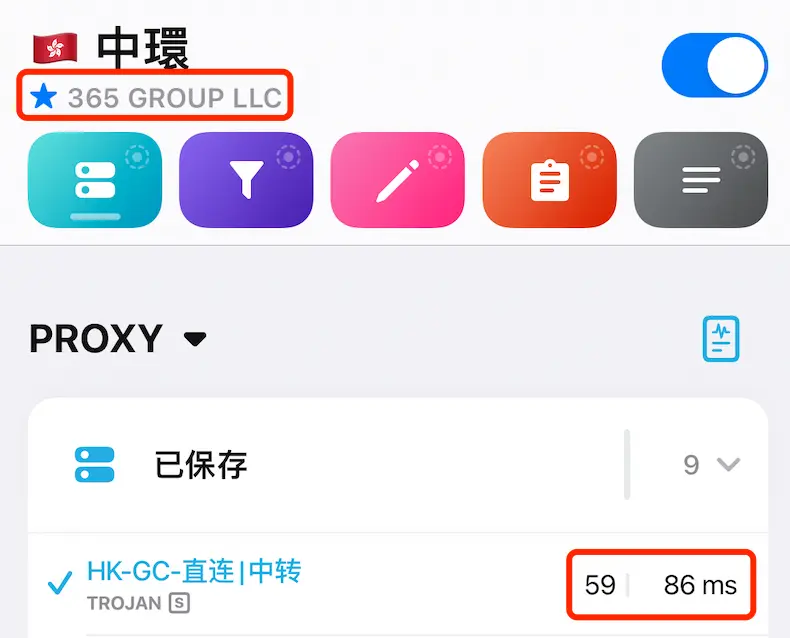Toggle status dot on teal servers tile
The image size is (790, 638).
pos(137,157)
